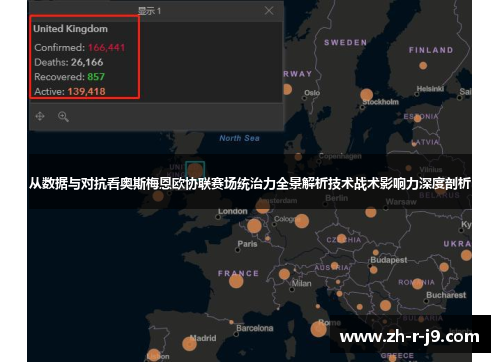This screenshot has height=362, width=500.
Task: Click the North Sea map label
Action: pyautogui.click(x=239, y=138)
